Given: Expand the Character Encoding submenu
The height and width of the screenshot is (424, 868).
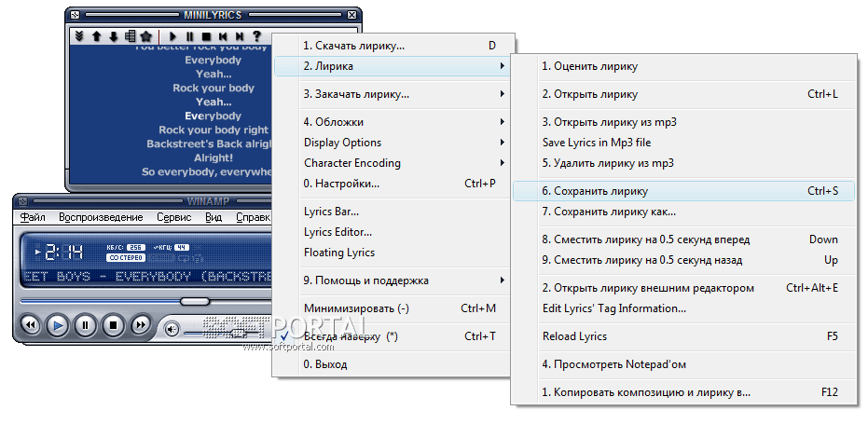Looking at the screenshot, I should [x=392, y=163].
